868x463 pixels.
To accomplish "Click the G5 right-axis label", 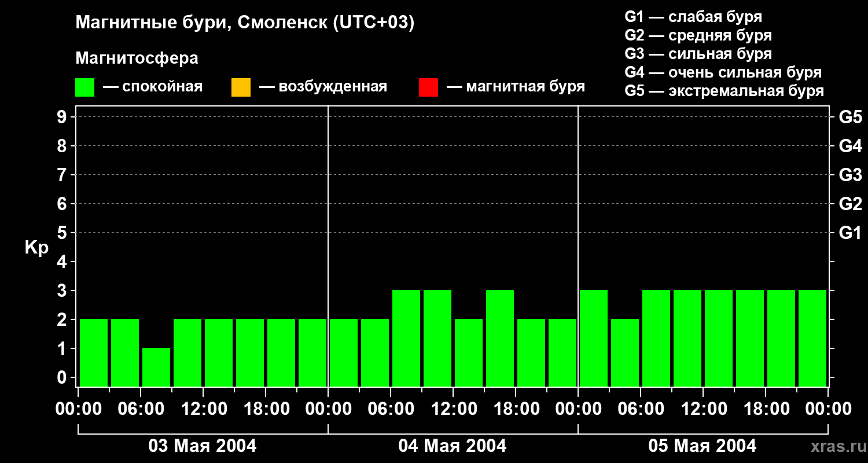I will click(850, 117).
